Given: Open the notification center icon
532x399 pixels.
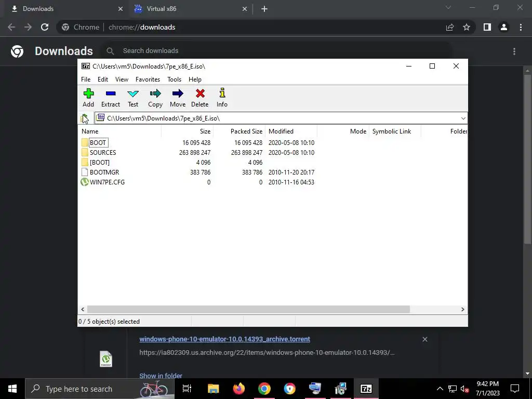Looking at the screenshot, I should (x=515, y=389).
